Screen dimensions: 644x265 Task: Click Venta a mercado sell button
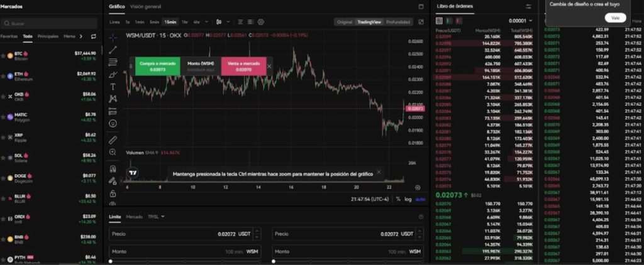244,67
